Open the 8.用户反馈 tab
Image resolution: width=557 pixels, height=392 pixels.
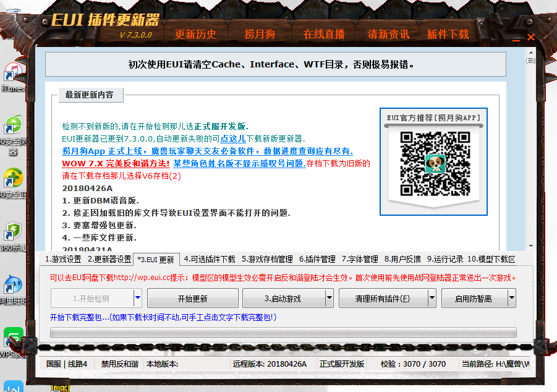click(x=402, y=259)
